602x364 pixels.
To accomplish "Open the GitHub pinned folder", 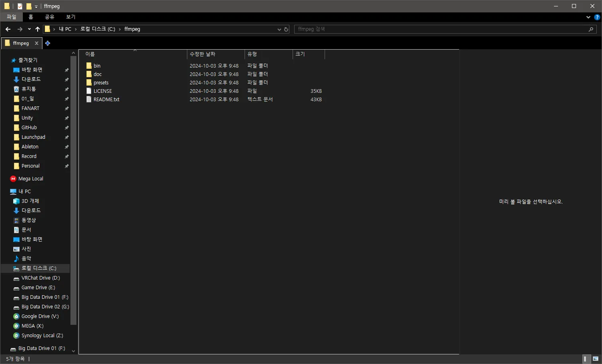I will tap(29, 127).
